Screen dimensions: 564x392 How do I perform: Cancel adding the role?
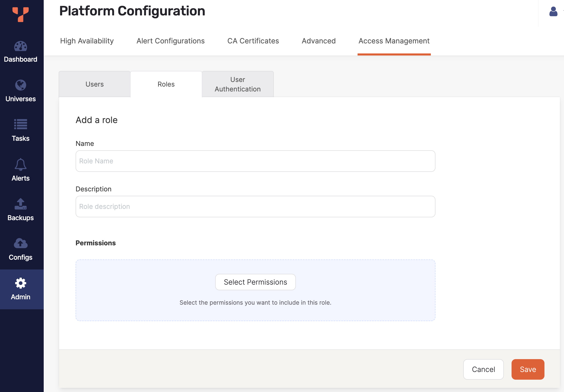point(483,369)
